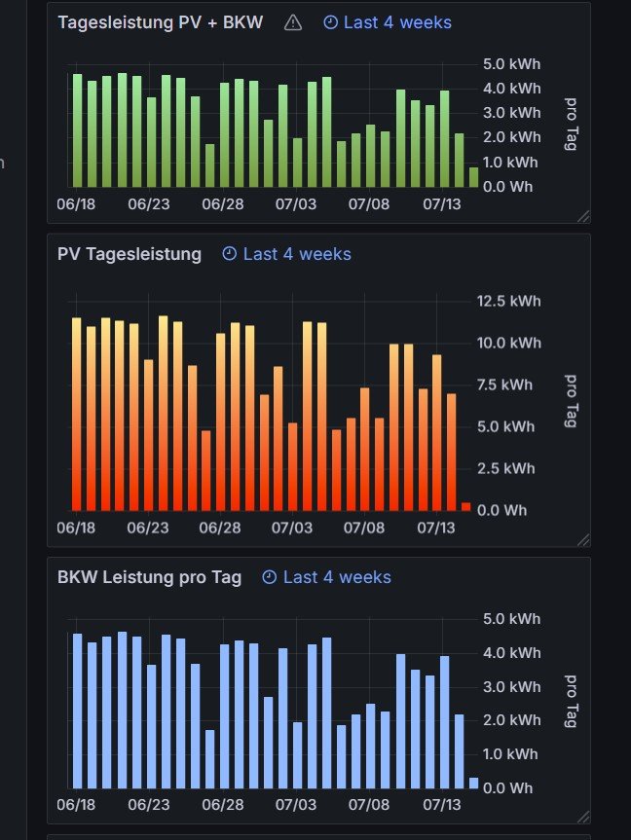Open the PV Tagesleistung panel title menu
The image size is (631, 840).
[130, 254]
